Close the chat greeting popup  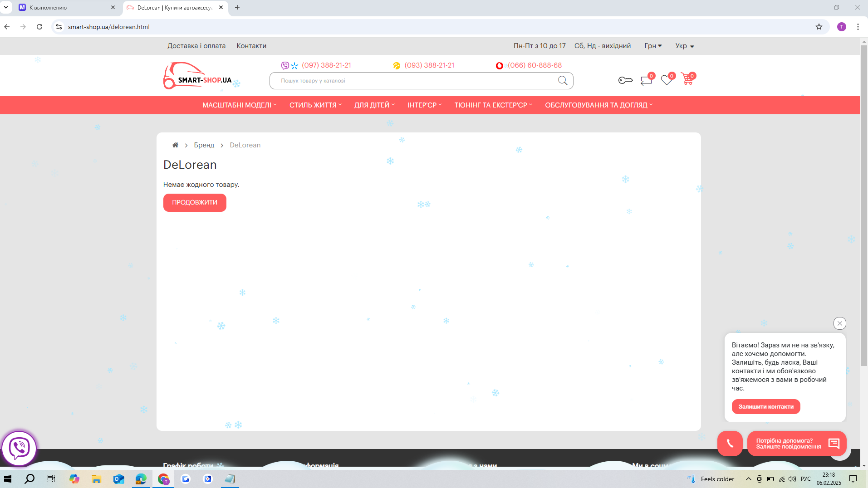click(839, 323)
